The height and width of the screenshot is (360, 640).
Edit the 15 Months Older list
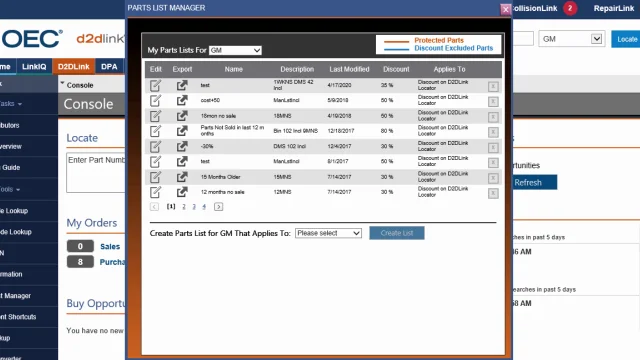pyautogui.click(x=155, y=177)
